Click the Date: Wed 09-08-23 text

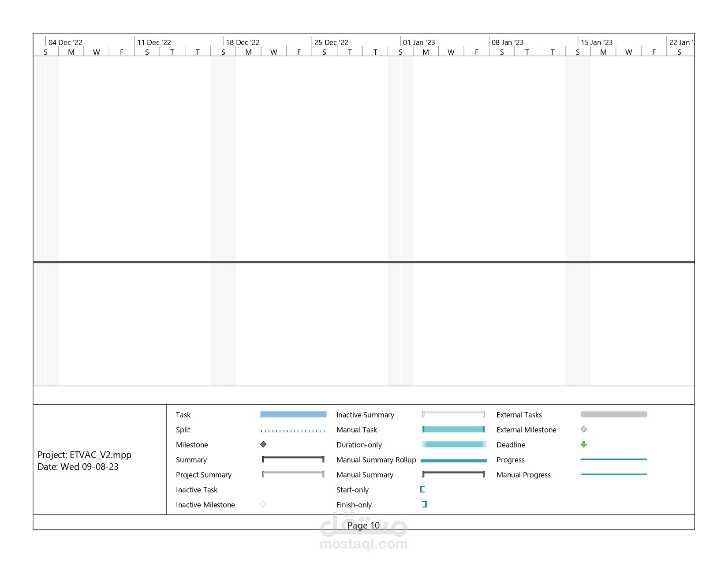pyautogui.click(x=78, y=467)
